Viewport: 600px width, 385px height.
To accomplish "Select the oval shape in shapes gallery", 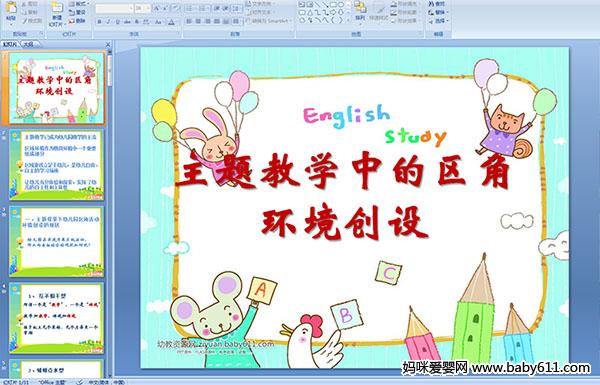I will click(x=341, y=4).
